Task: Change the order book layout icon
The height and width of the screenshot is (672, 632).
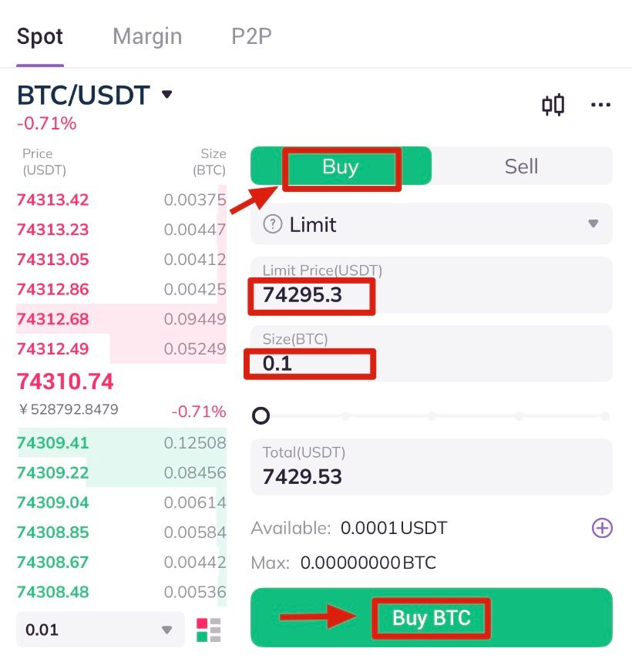Action: click(208, 630)
